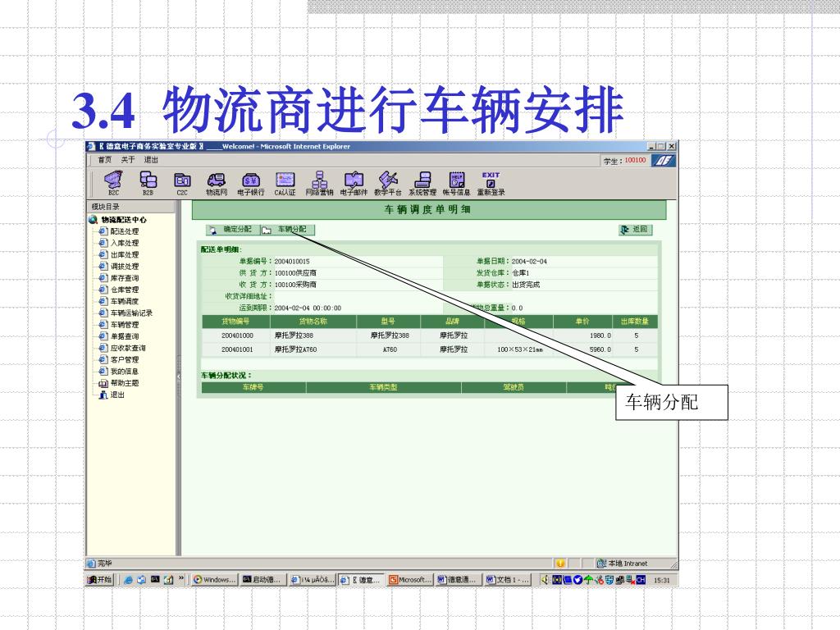The height and width of the screenshot is (630, 840).
Task: Collapse the sidebar with splitter handle
Action: tap(178, 377)
